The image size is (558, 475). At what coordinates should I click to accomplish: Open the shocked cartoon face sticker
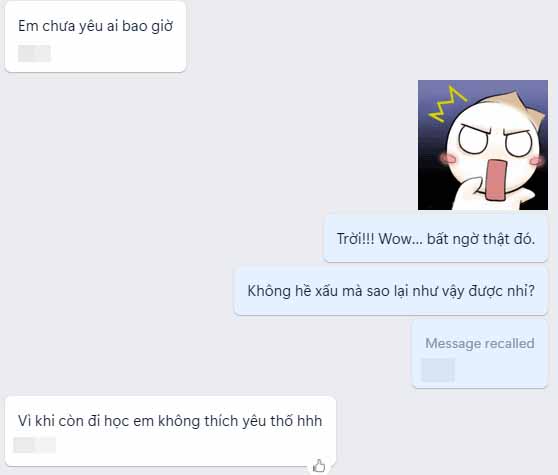(x=483, y=145)
